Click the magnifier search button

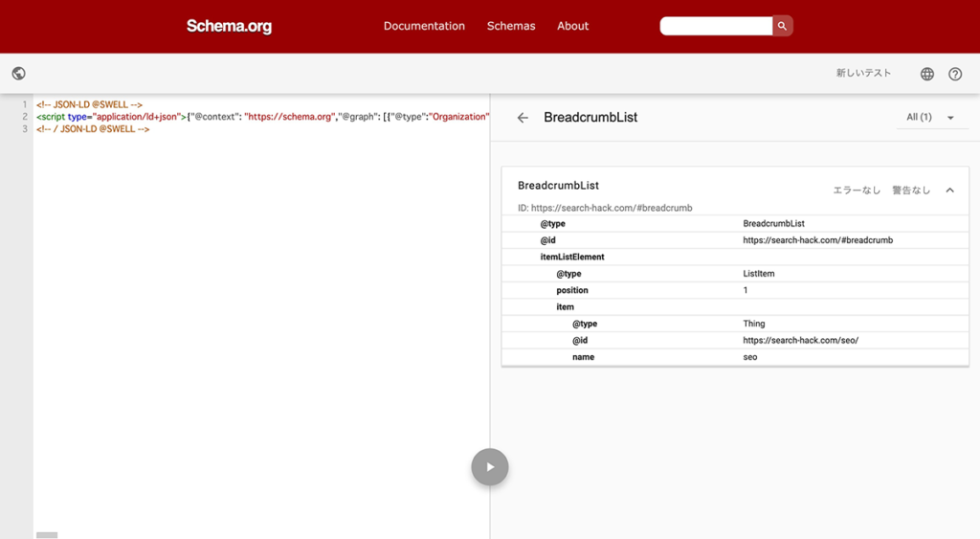coord(782,26)
